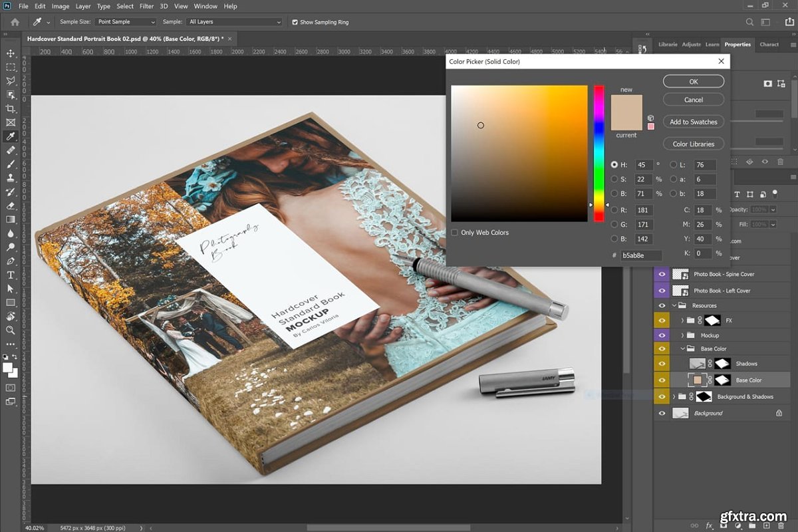
Task: Click the hex color input field
Action: pos(641,255)
